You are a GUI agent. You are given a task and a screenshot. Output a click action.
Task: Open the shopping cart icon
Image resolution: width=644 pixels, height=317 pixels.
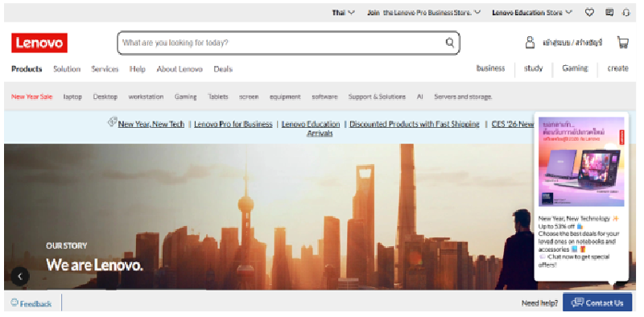click(623, 43)
